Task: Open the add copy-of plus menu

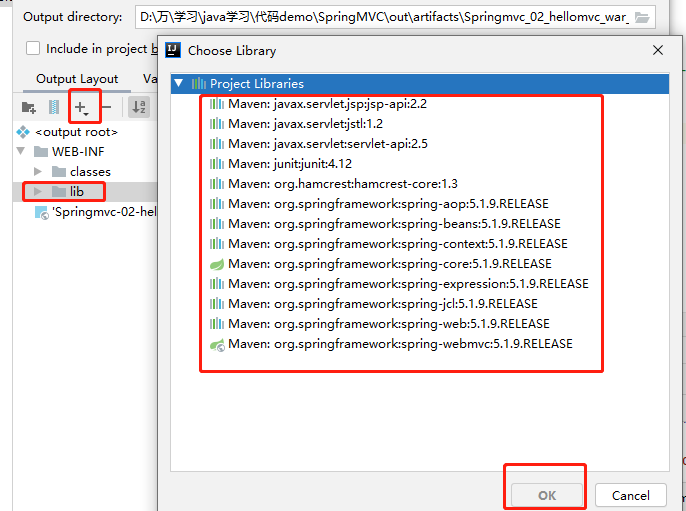Action: (81, 107)
